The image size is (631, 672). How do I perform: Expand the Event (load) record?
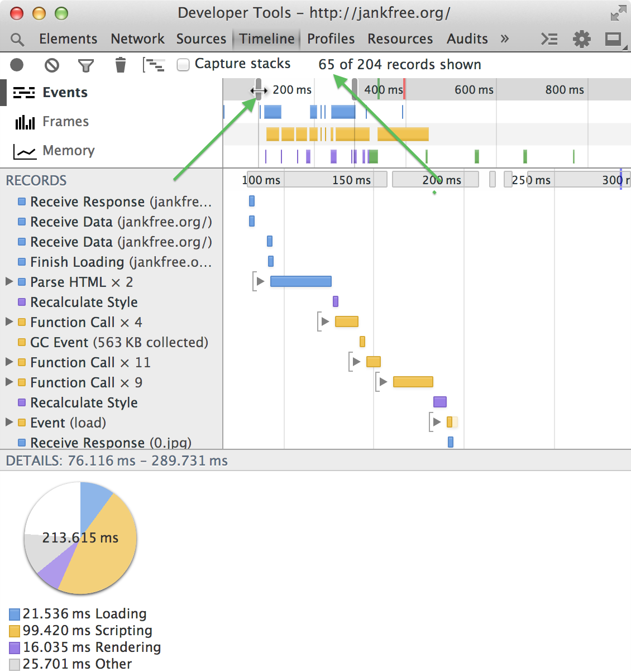(x=9, y=423)
